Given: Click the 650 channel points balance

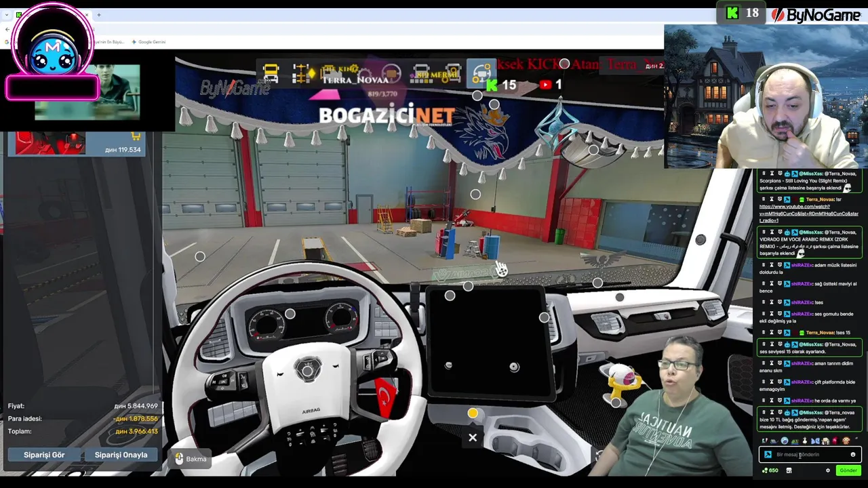Looking at the screenshot, I should (x=770, y=470).
